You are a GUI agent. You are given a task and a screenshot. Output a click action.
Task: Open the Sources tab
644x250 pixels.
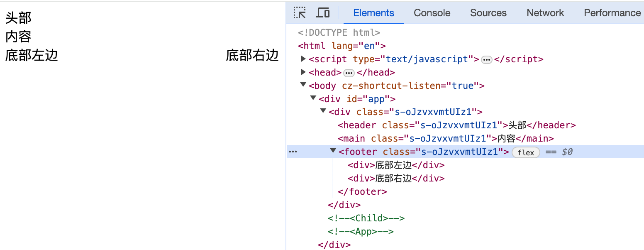point(488,13)
